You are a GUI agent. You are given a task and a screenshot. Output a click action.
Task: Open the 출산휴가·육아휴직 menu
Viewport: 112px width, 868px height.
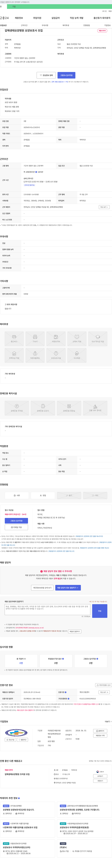102,18
